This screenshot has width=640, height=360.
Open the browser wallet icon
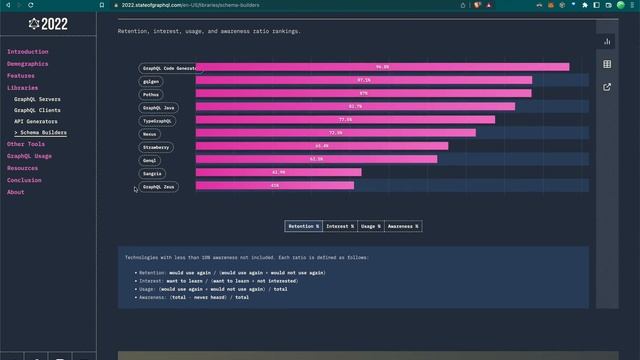(609, 5)
